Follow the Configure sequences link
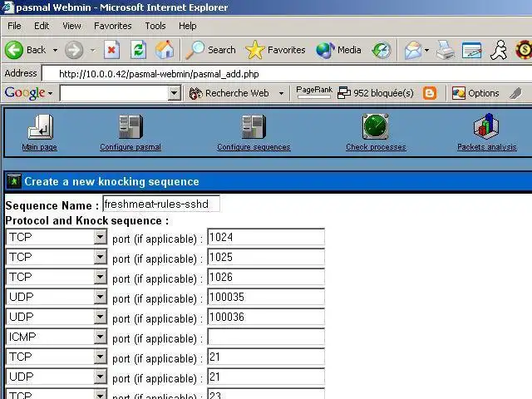 click(254, 147)
